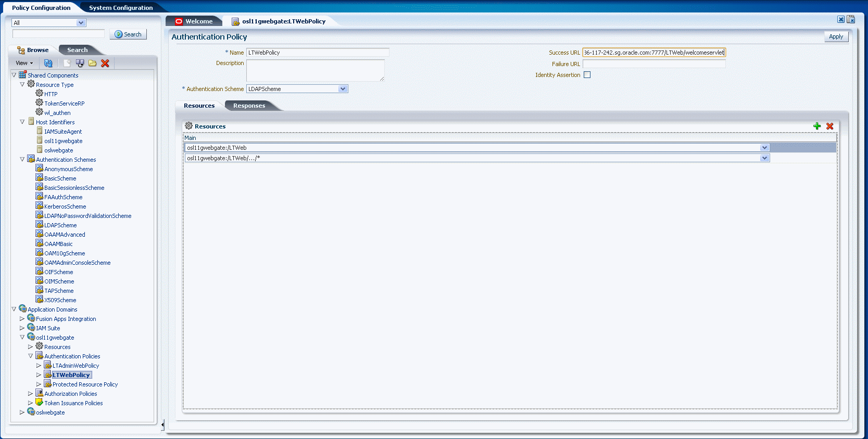Open the search type dropdown showing All
This screenshot has width=868, height=439.
(x=81, y=23)
